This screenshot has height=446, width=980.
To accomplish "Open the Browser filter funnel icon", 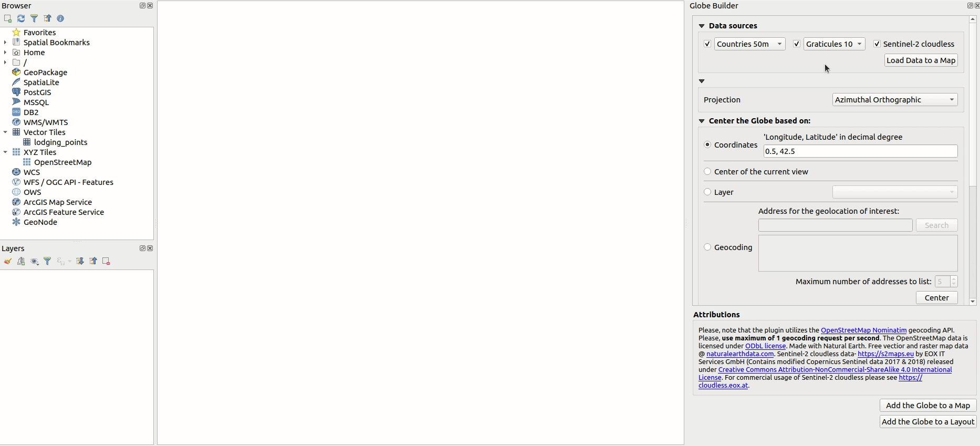I will click(x=34, y=18).
